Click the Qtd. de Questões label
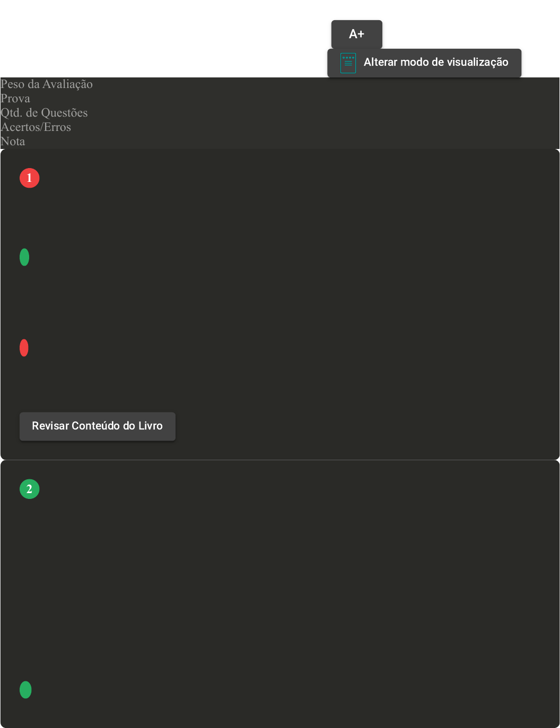The height and width of the screenshot is (728, 560). tap(44, 113)
